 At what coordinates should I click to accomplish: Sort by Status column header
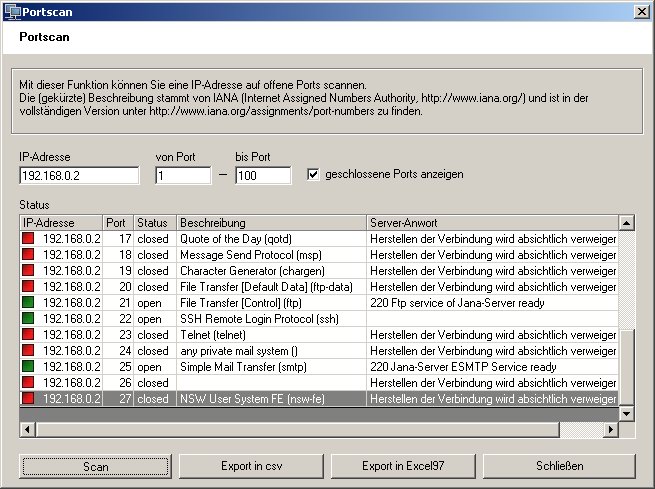pyautogui.click(x=155, y=223)
